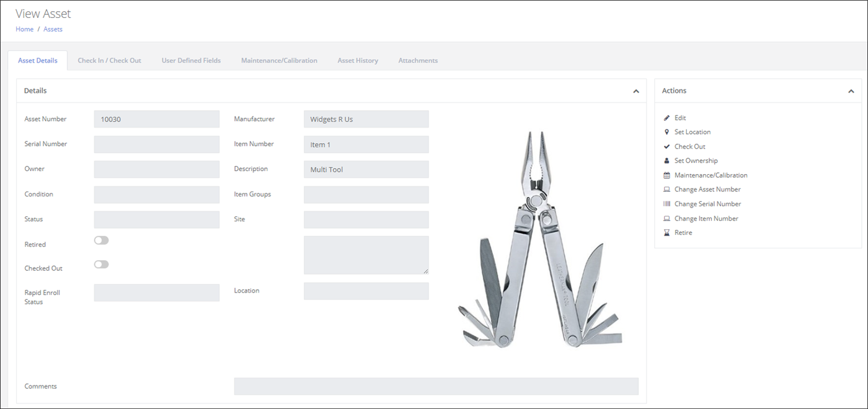Screen dimensions: 868x409
Task: Click the map pin icon for Set Location
Action: pyautogui.click(x=666, y=132)
